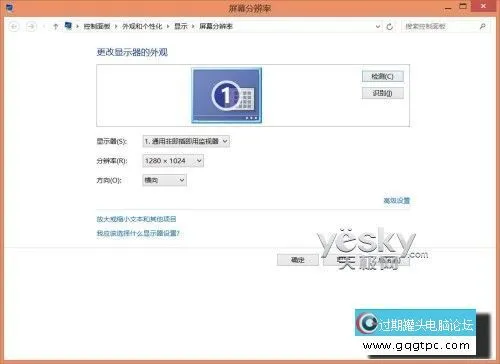This screenshot has height=364, width=500.
Task: Close the 屏幕分辨率 window
Action: tap(483, 6)
